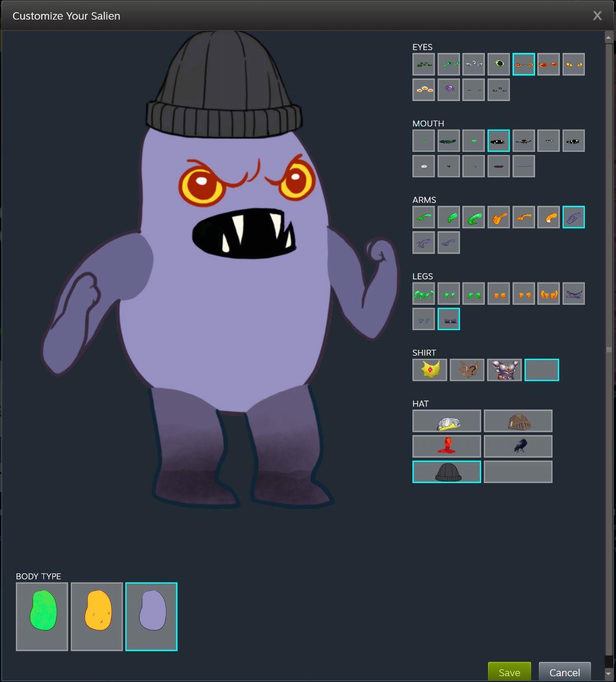
Task: Cancel the Salien customization
Action: tap(565, 672)
